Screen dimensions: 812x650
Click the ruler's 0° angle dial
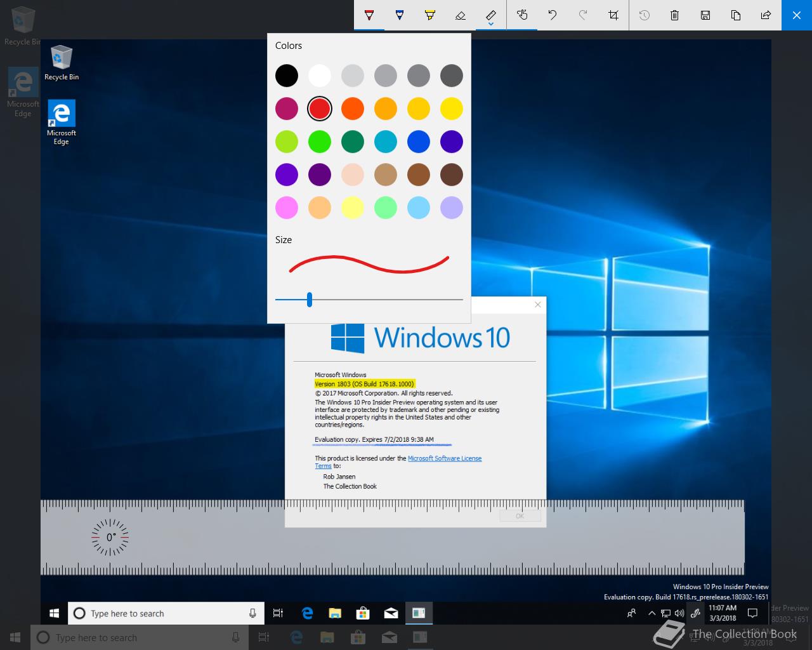tap(110, 537)
